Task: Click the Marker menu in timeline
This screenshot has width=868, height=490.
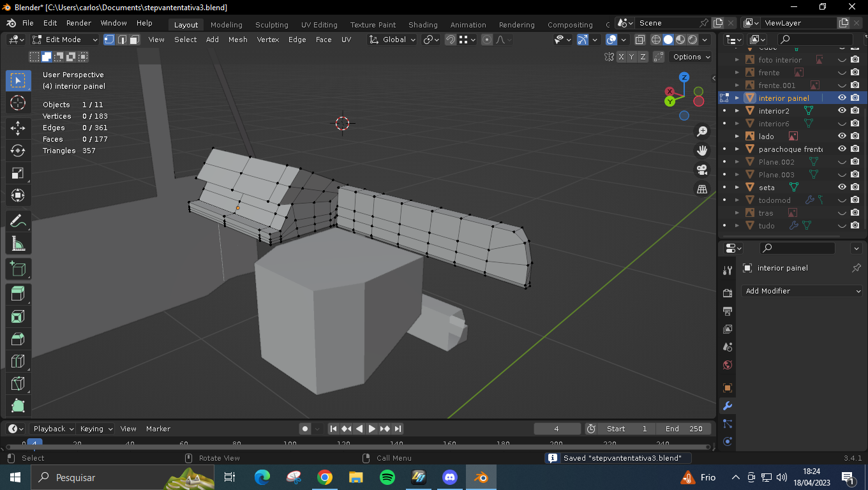Action: coord(158,429)
